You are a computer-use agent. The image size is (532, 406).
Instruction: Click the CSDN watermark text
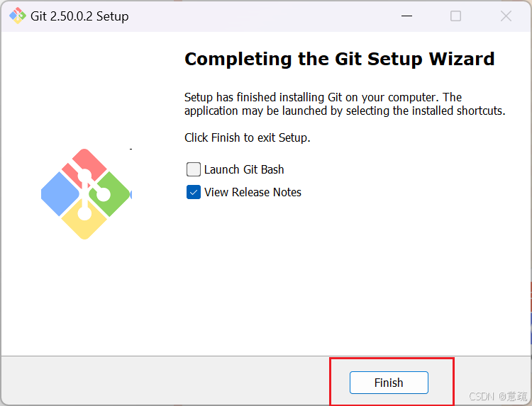coord(498,395)
